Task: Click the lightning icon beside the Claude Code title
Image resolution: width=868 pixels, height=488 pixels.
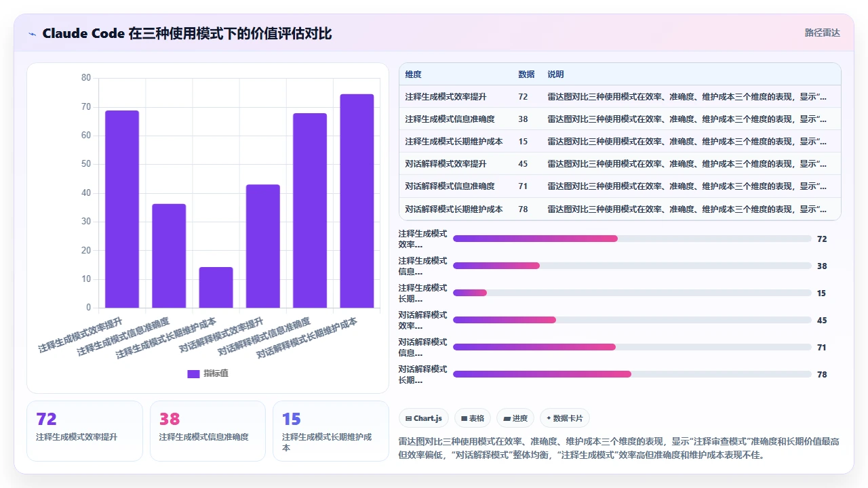Action: click(x=33, y=33)
